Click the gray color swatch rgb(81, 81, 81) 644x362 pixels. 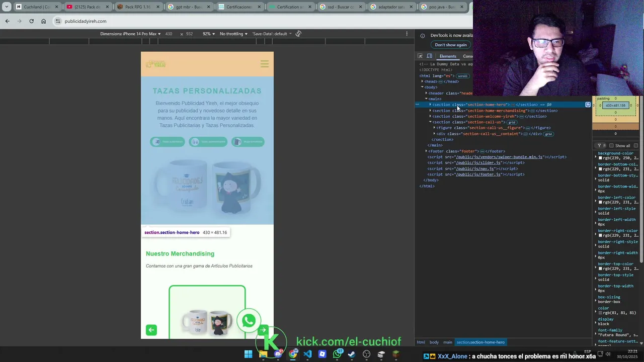(600, 313)
